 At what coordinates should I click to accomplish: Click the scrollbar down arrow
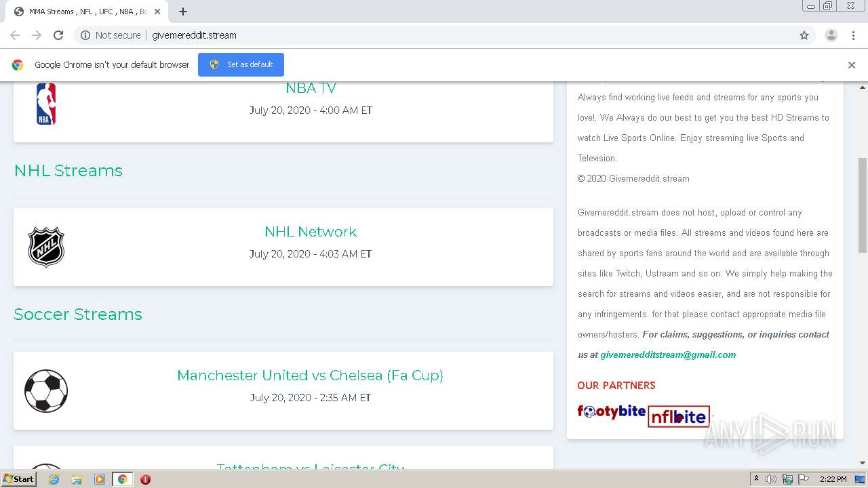click(863, 463)
